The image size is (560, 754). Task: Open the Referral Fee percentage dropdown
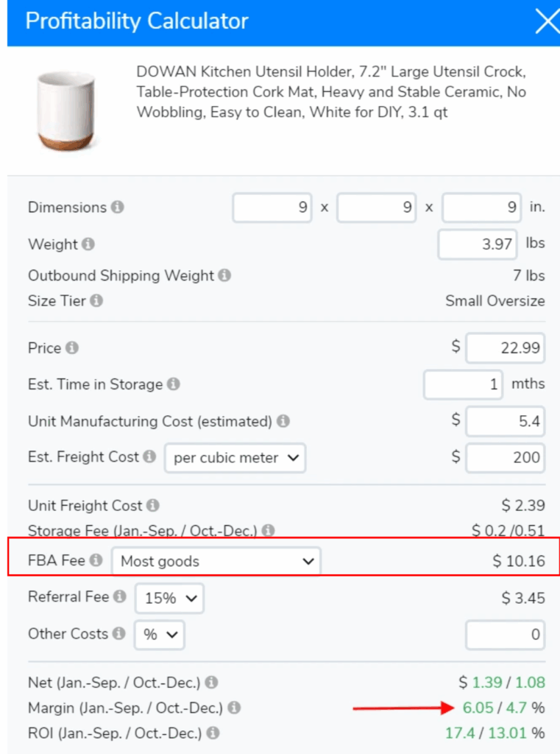[169, 598]
